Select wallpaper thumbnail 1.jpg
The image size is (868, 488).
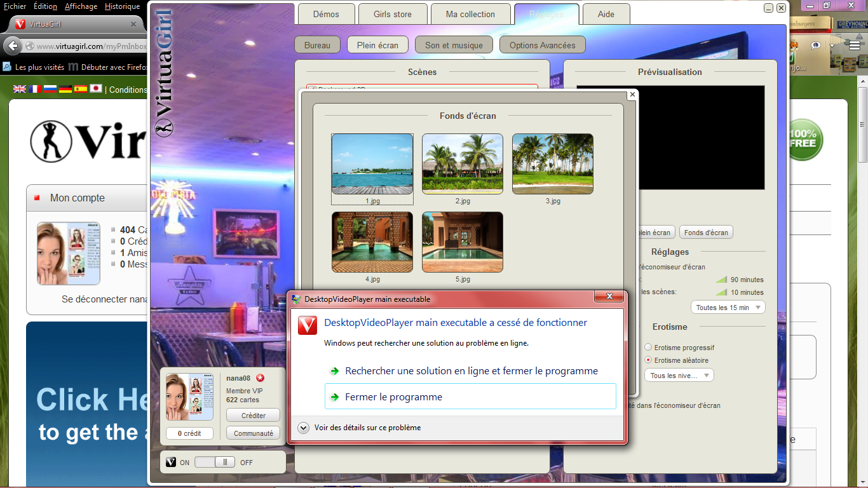(x=372, y=164)
